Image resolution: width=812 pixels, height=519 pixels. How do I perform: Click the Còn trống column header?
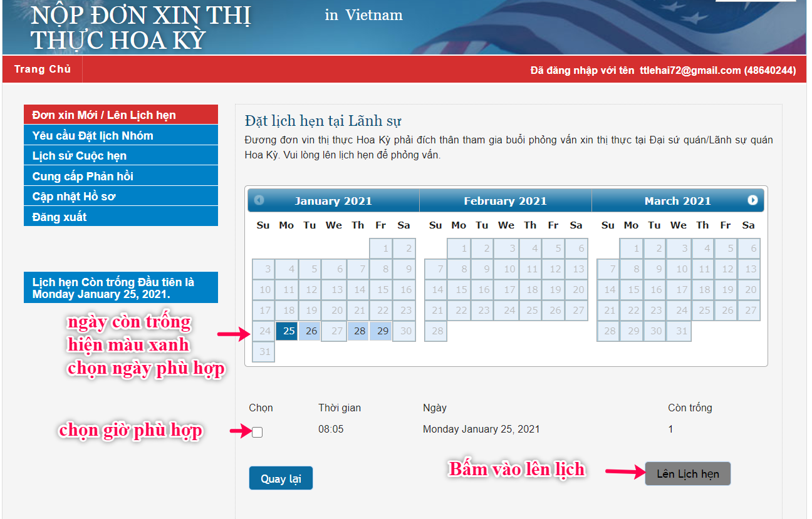(690, 408)
